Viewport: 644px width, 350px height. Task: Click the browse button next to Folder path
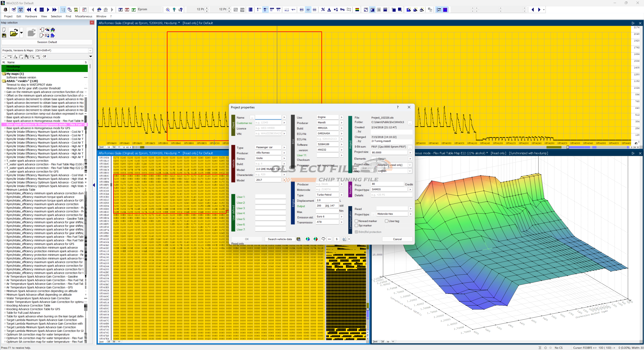tap(410, 123)
